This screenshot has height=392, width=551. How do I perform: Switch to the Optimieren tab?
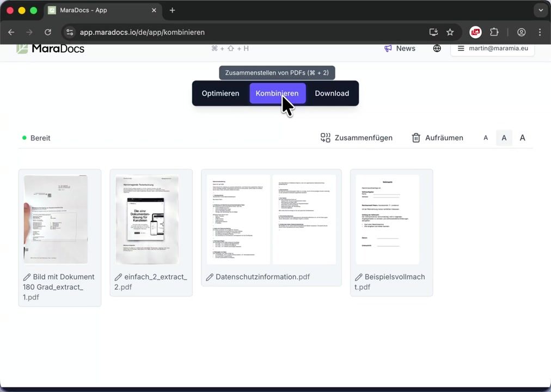click(x=221, y=93)
